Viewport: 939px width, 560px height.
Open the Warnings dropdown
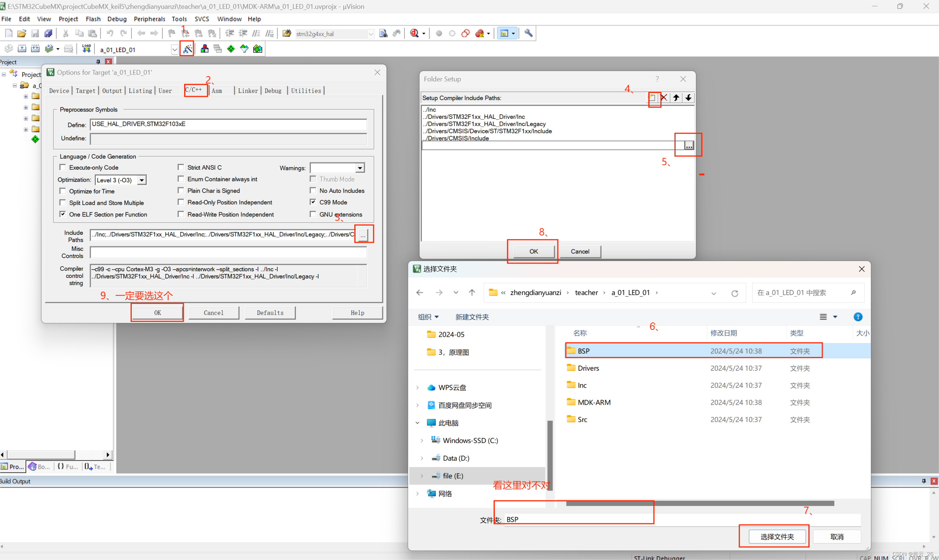coord(360,168)
